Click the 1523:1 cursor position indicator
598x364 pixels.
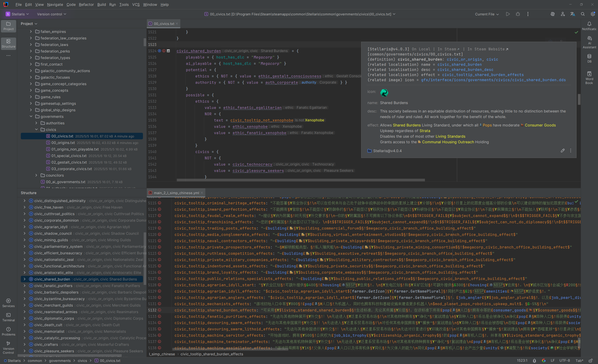522,360
